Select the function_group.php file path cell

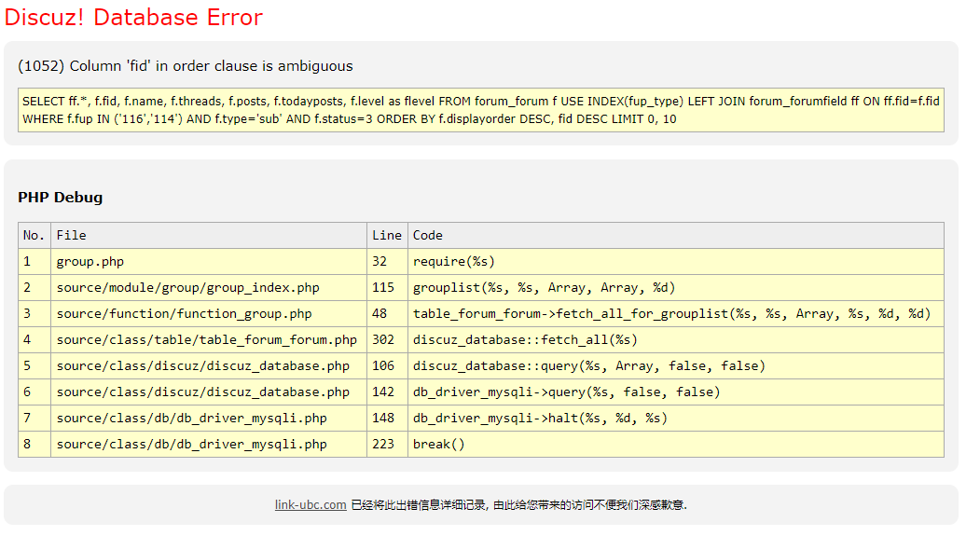(184, 314)
